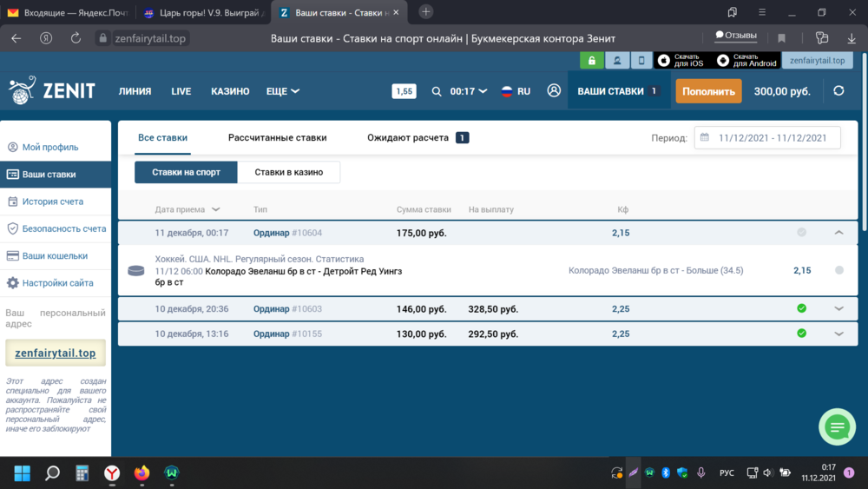This screenshot has height=489, width=868.
Task: Download the Android app
Action: pos(747,60)
